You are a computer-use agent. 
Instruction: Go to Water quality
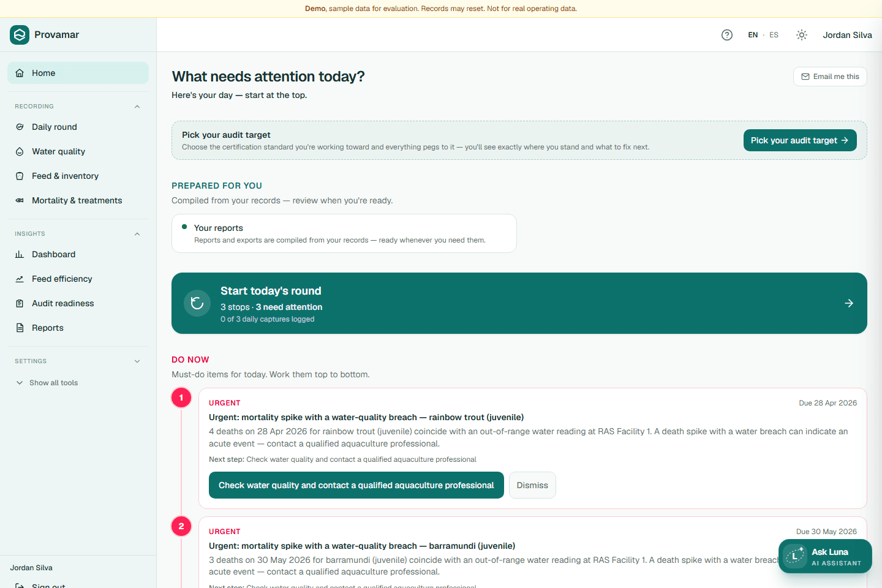[78, 151]
